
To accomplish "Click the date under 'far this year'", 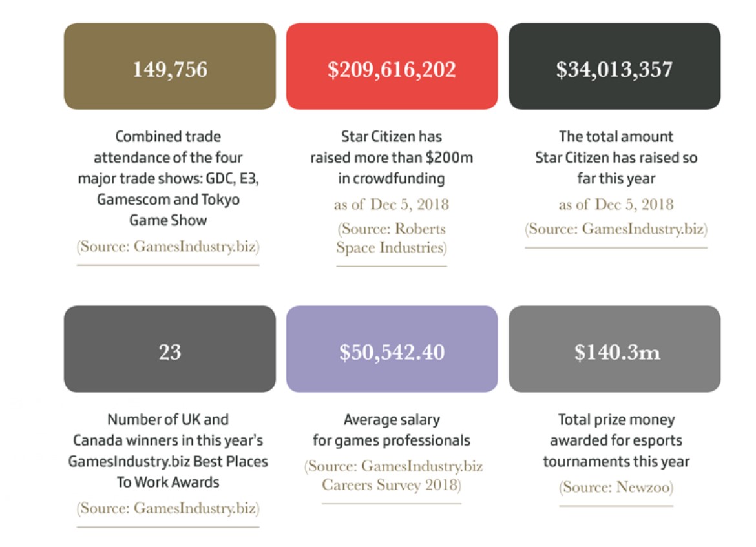I will pyautogui.click(x=616, y=204).
